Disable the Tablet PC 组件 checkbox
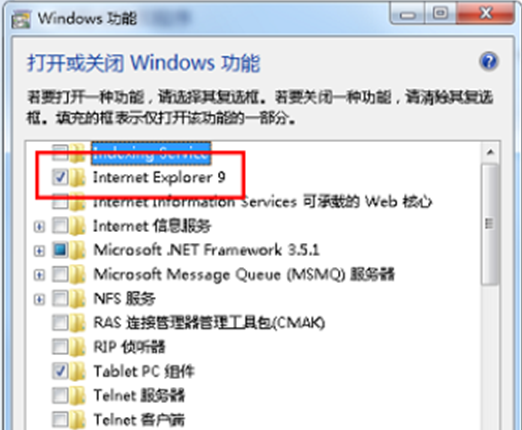Image resolution: width=522 pixels, height=430 pixels. coord(60,371)
